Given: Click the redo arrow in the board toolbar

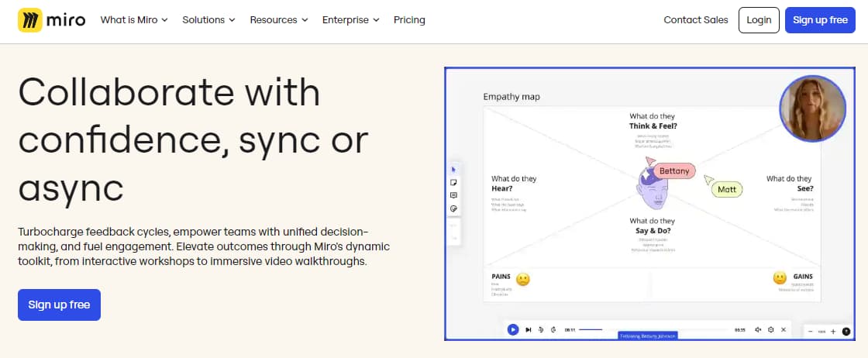Looking at the screenshot, I should pos(454,238).
